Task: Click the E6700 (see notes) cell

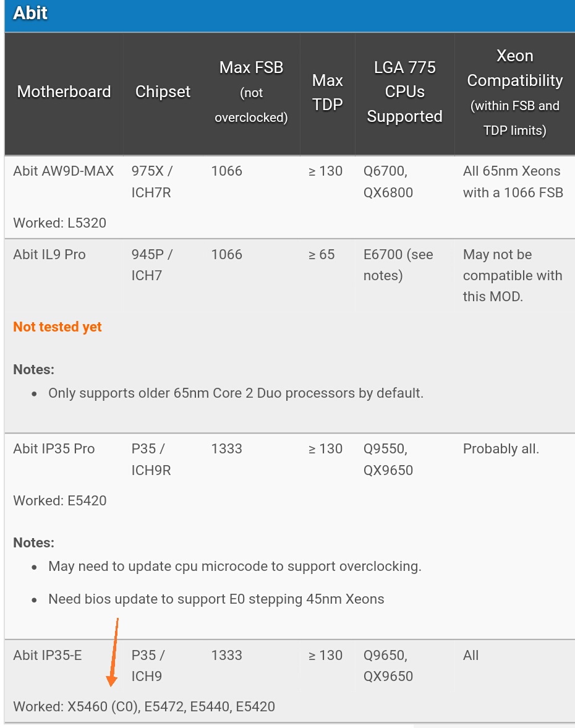Action: click(398, 265)
